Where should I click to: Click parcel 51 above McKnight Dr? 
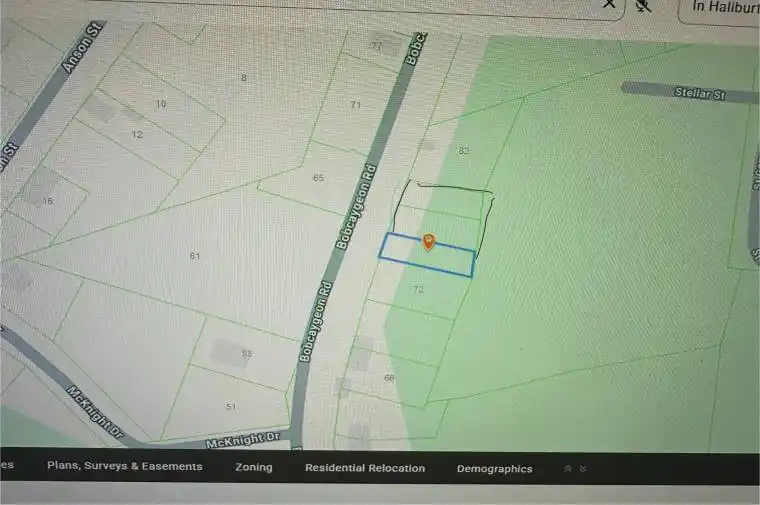(231, 406)
